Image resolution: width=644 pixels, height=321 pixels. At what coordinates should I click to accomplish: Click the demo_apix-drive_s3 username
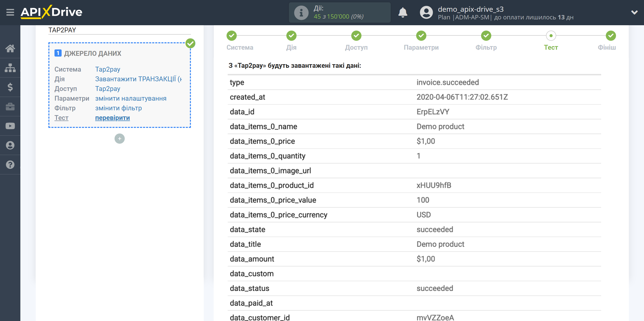click(471, 9)
